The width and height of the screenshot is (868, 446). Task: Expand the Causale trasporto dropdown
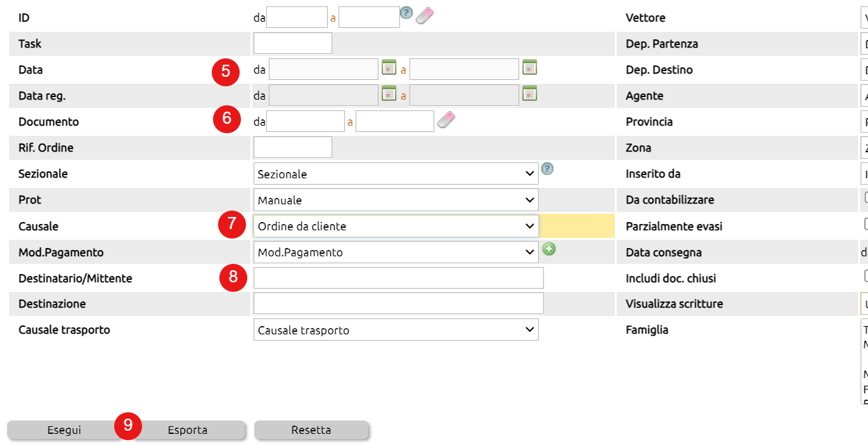tap(396, 330)
